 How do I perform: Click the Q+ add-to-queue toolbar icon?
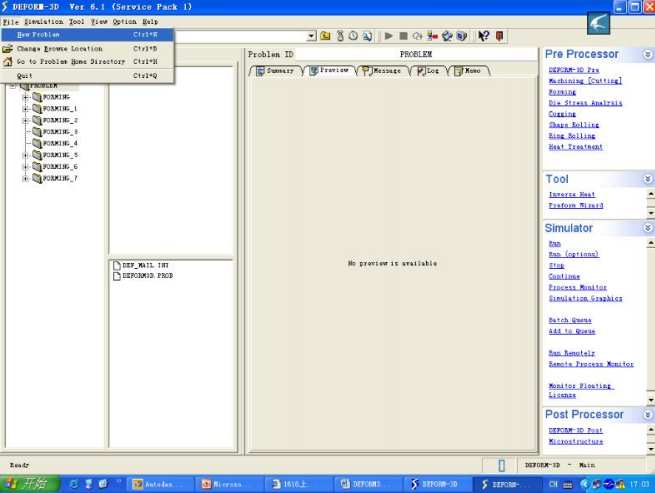[x=417, y=36]
